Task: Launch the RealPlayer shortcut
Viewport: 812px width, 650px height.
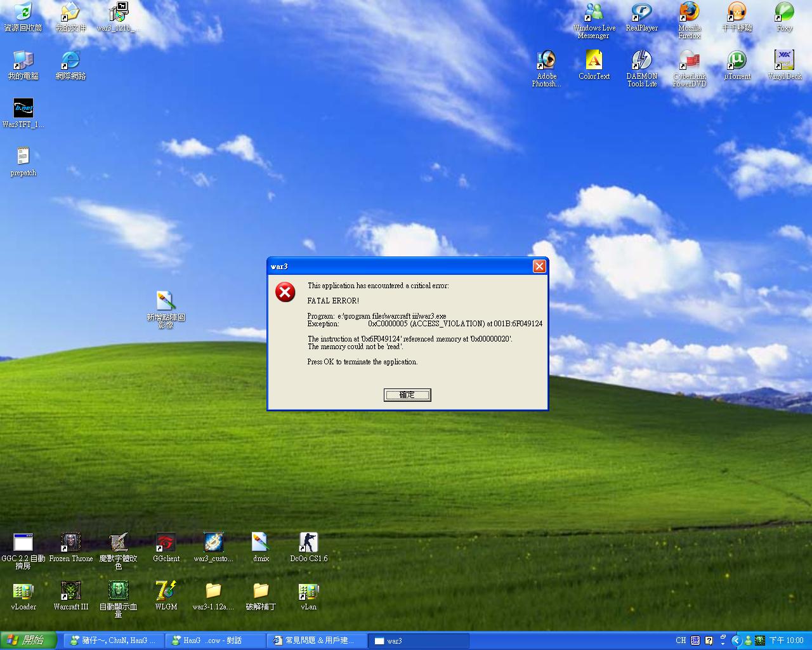Action: 641,17
